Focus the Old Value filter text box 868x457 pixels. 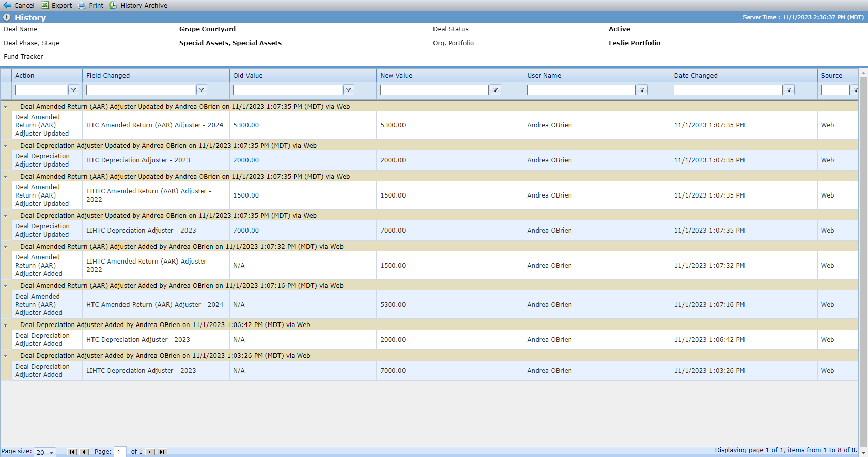[288, 90]
